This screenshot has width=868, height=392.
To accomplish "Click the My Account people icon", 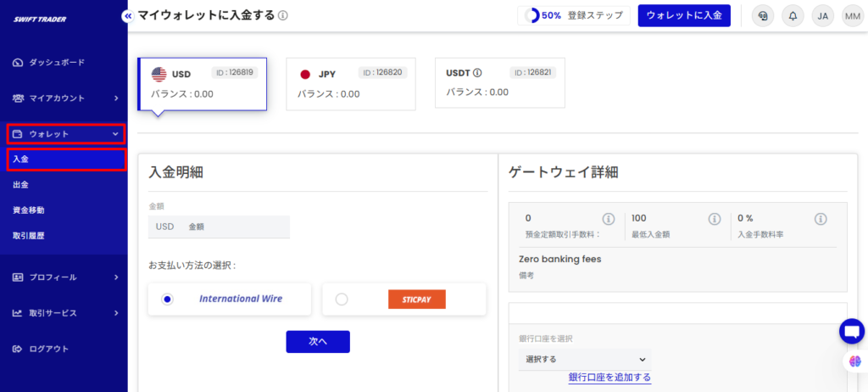I will pyautogui.click(x=18, y=98).
